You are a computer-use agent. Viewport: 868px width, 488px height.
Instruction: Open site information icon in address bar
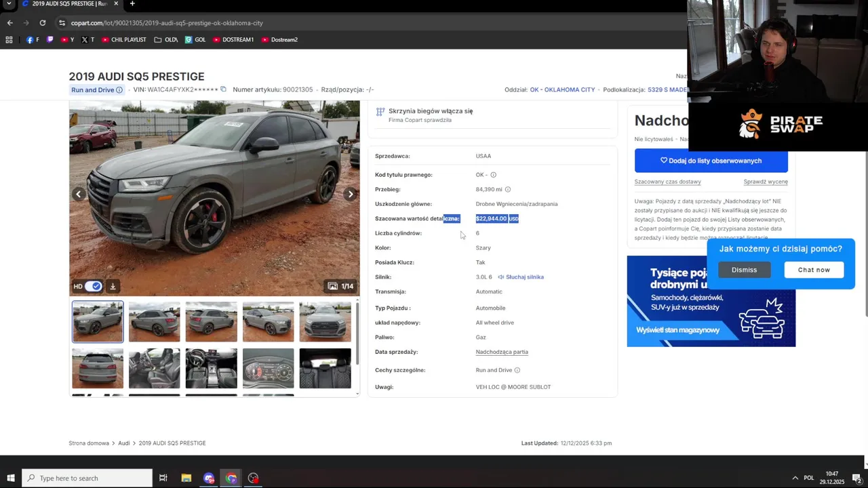tap(62, 23)
